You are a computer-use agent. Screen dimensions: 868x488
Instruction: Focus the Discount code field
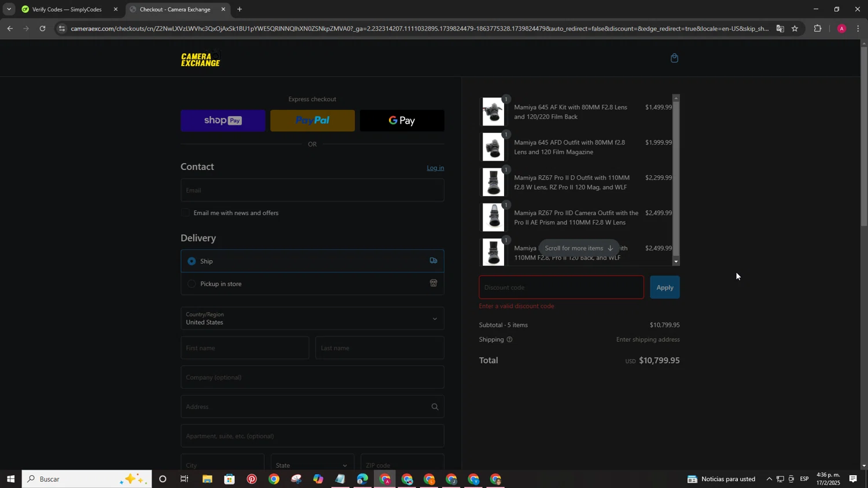[561, 287]
